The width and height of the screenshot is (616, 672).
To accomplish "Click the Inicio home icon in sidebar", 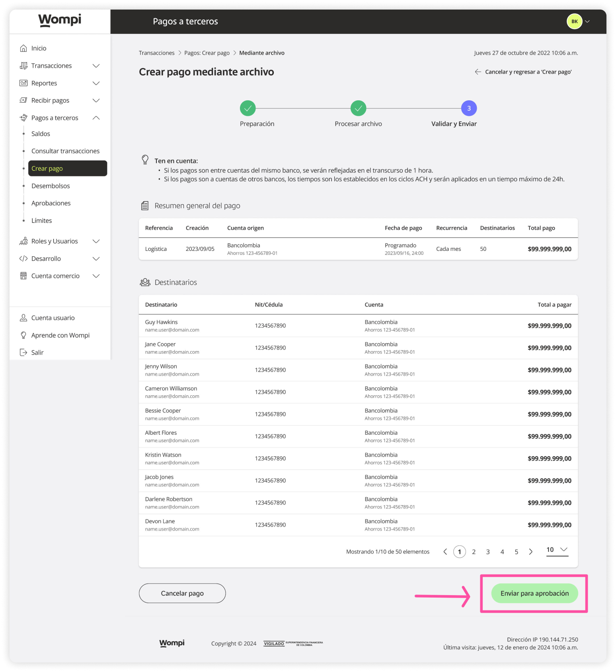I will (x=23, y=48).
